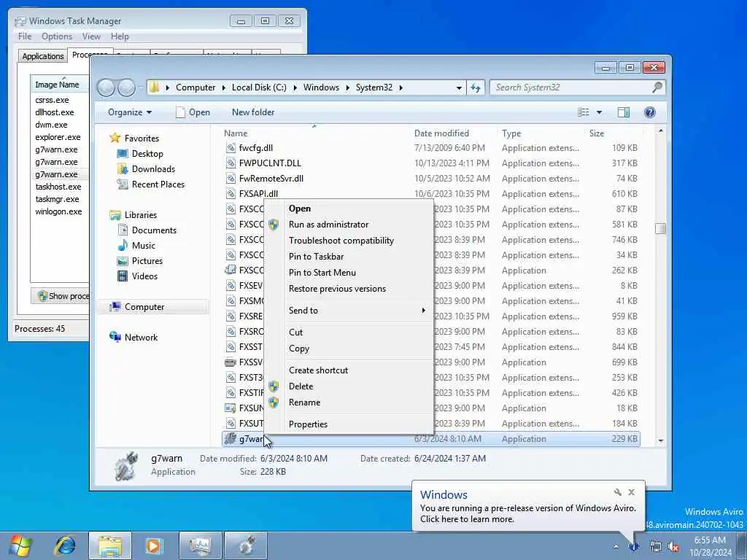747x560 pixels.
Task: Click the Pictures library icon
Action: coord(123,260)
